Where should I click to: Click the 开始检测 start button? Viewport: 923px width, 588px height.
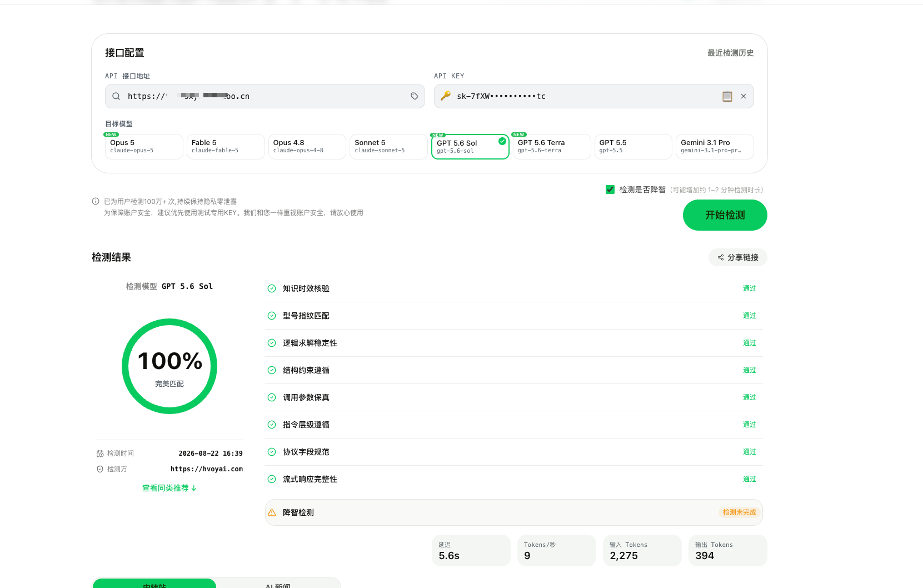(725, 215)
